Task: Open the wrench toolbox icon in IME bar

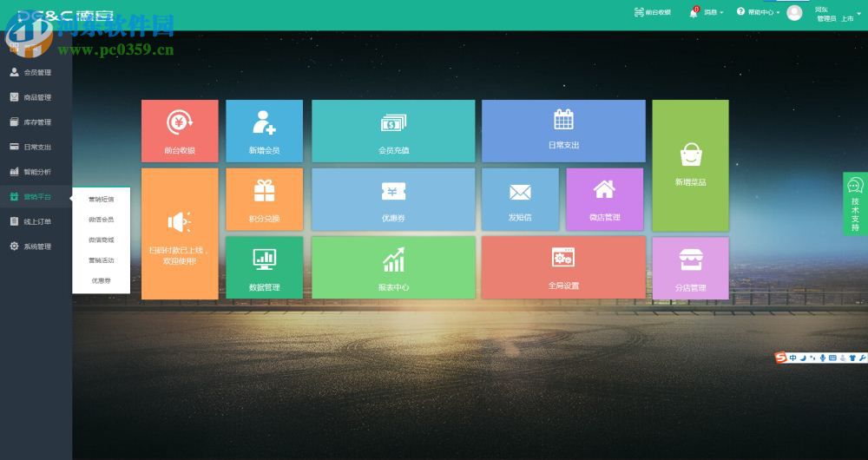Action: [x=863, y=358]
